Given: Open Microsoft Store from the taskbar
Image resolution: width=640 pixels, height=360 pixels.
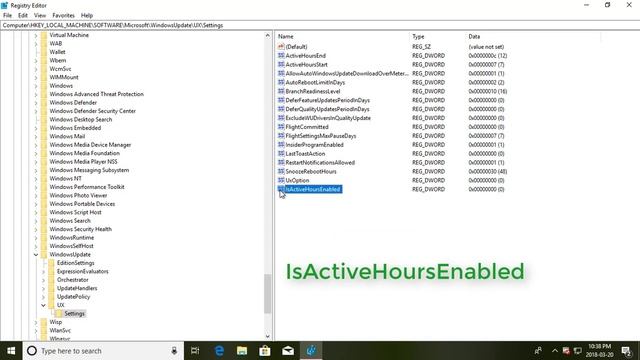Looking at the screenshot, I should (x=265, y=351).
